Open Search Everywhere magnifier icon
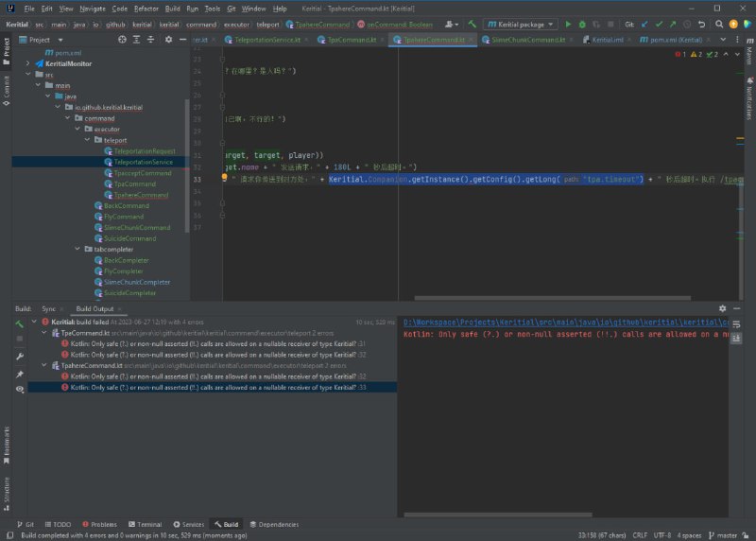Screen dimensions: 756x541 coord(718,24)
